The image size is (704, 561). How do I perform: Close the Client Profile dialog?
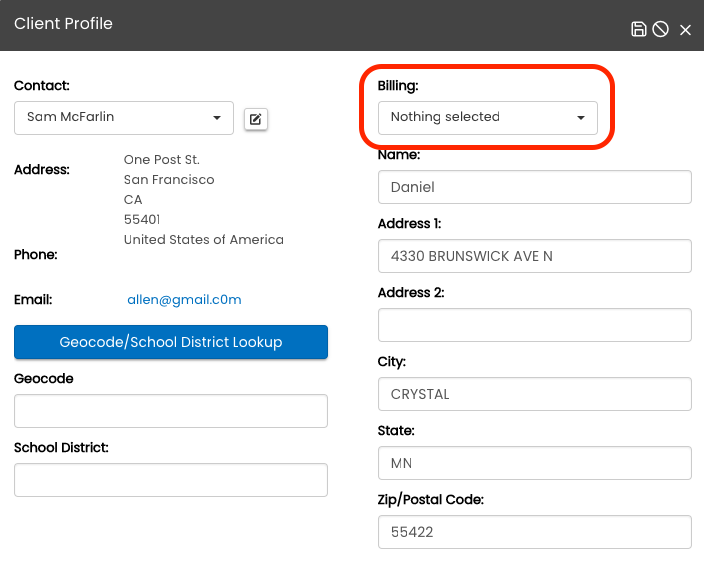[685, 30]
